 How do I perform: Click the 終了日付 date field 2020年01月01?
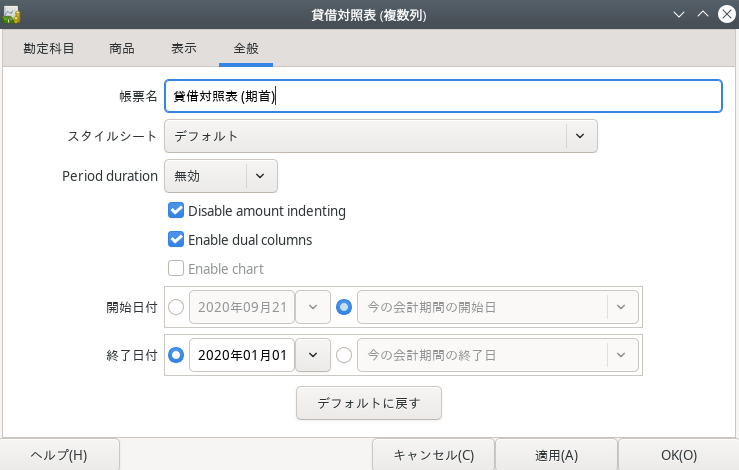tap(242, 355)
